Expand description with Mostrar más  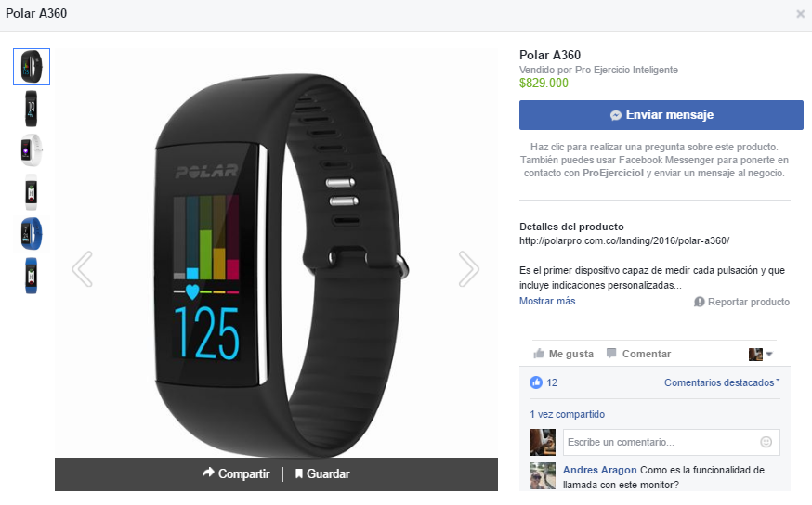pyautogui.click(x=547, y=301)
